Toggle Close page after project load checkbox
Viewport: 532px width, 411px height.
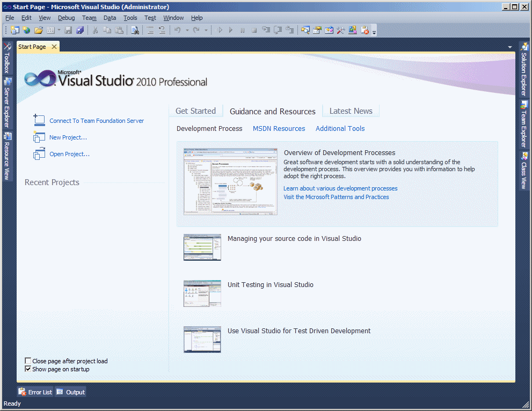point(28,361)
